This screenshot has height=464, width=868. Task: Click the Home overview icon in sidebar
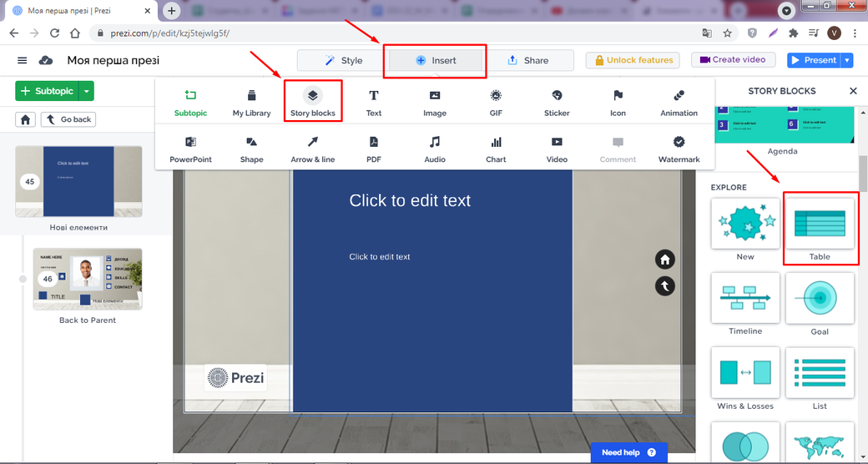click(x=26, y=119)
